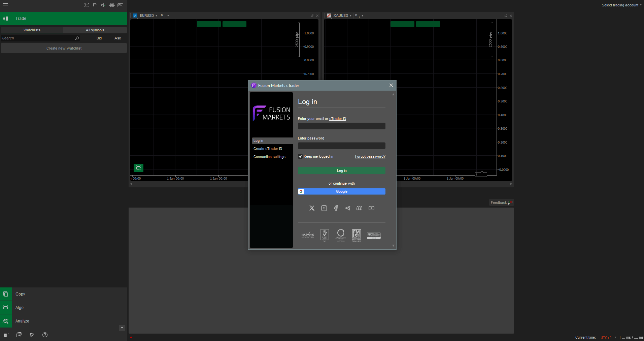Viewport: 644px width, 341px height.
Task: Click the Bid column header
Action: click(x=99, y=38)
